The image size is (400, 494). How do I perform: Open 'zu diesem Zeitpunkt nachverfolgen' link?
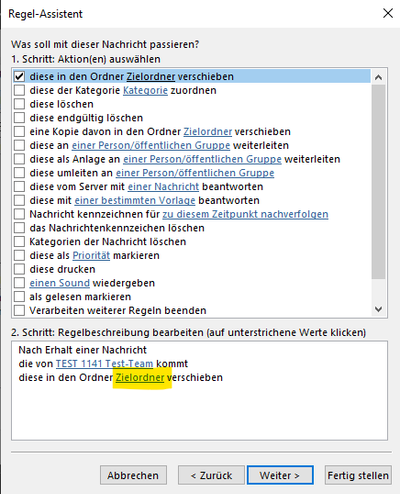coord(245,214)
